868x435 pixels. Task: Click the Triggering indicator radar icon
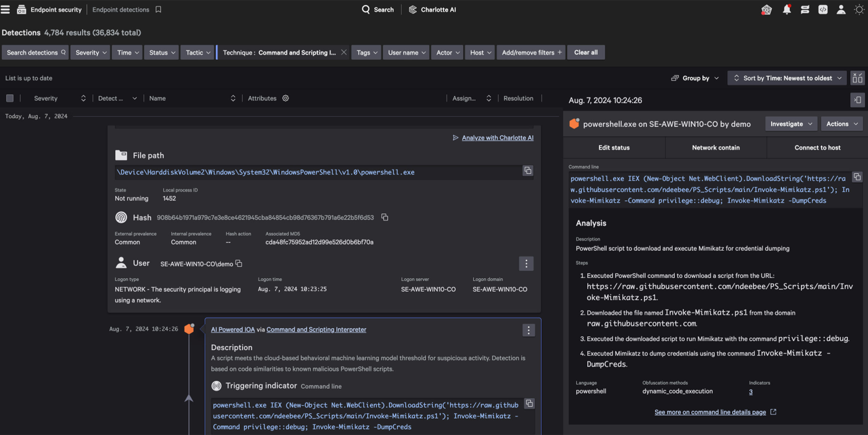point(216,386)
